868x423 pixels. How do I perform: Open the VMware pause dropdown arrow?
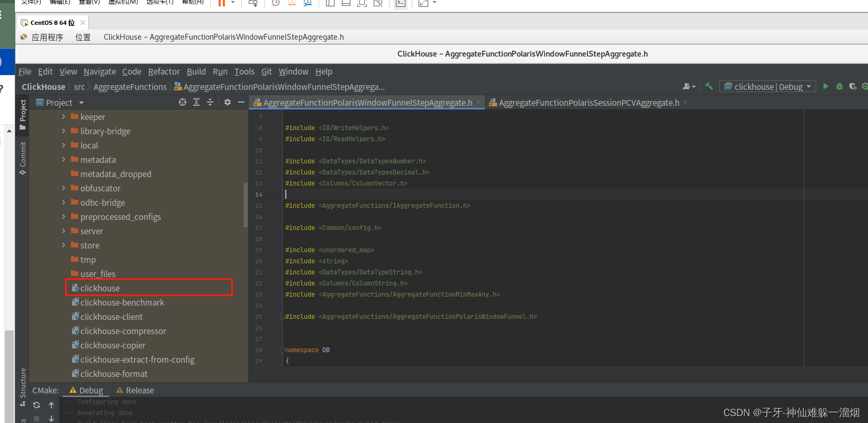(x=233, y=3)
